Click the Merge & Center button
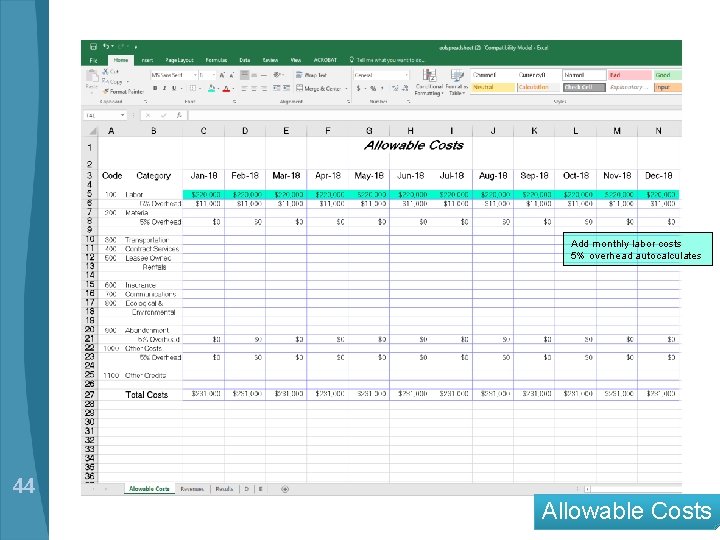 pyautogui.click(x=319, y=88)
